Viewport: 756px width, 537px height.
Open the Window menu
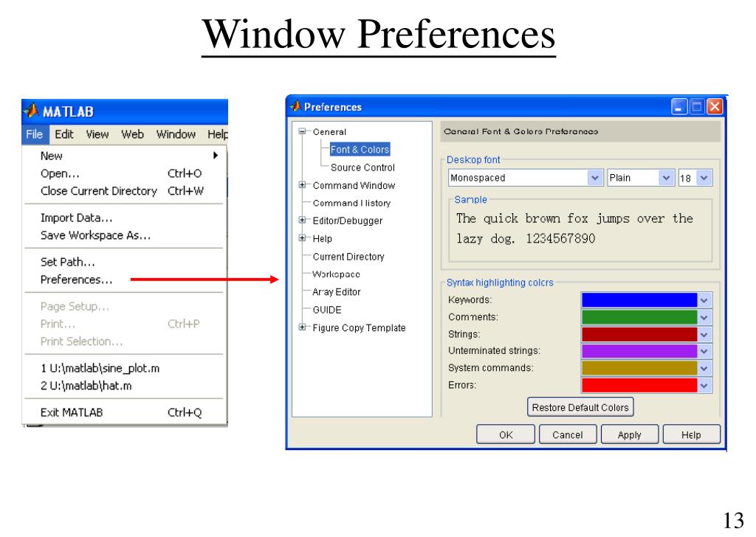176,134
